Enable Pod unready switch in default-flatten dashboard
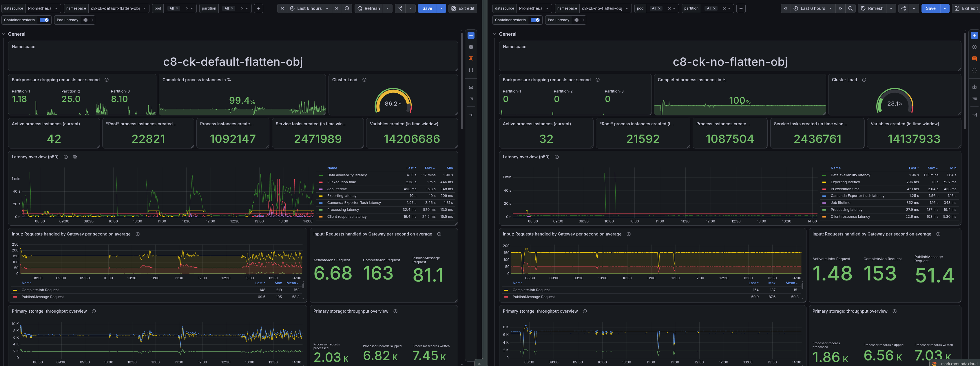Image resolution: width=980 pixels, height=366 pixels. (x=88, y=20)
